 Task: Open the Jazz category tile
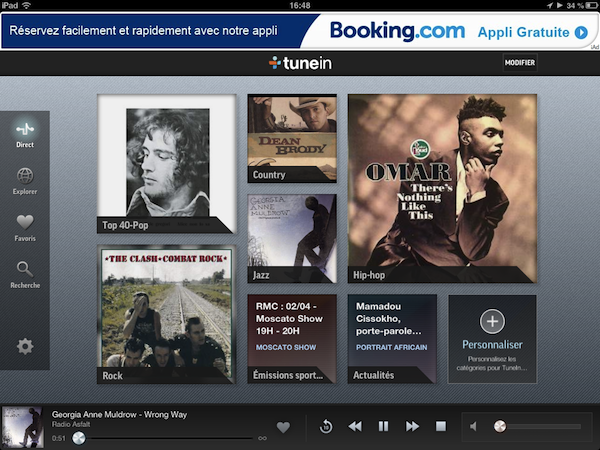point(292,239)
